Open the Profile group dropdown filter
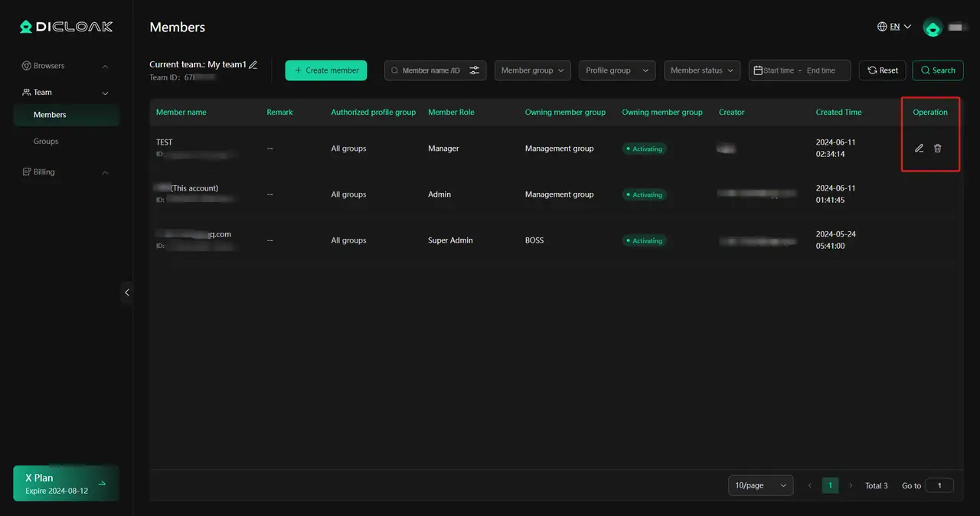980x516 pixels. [616, 70]
